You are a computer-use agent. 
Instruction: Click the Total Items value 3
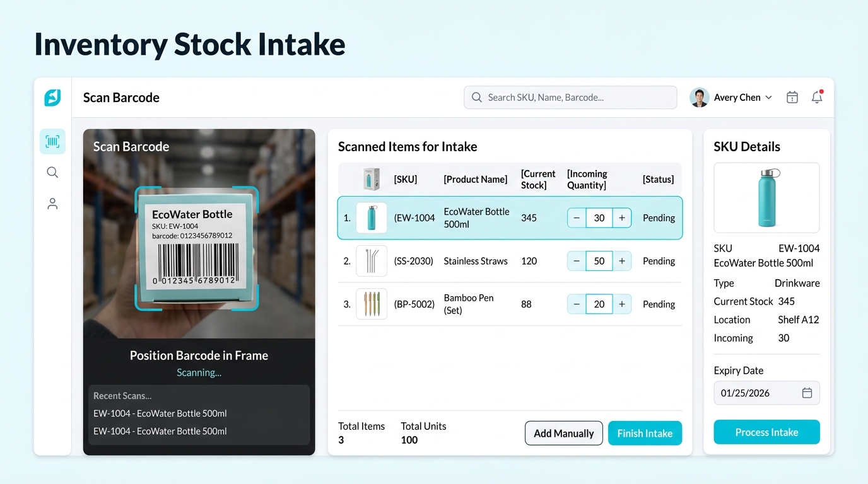point(341,440)
